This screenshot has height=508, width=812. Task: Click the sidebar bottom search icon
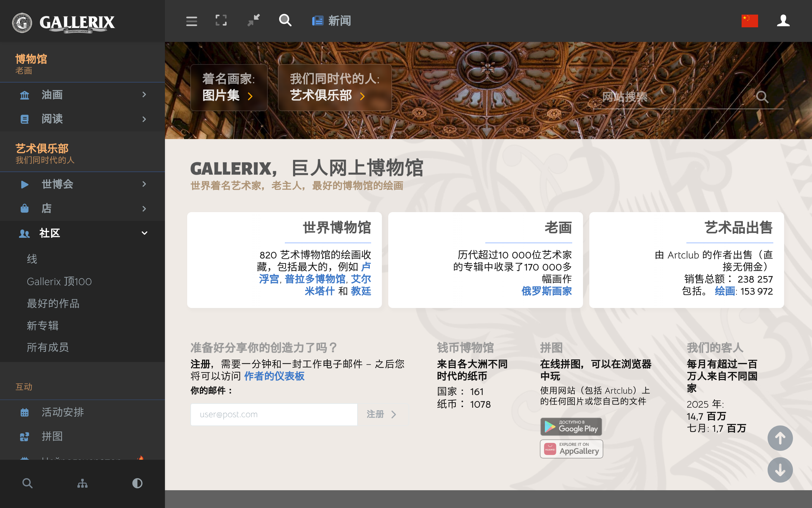[28, 484]
